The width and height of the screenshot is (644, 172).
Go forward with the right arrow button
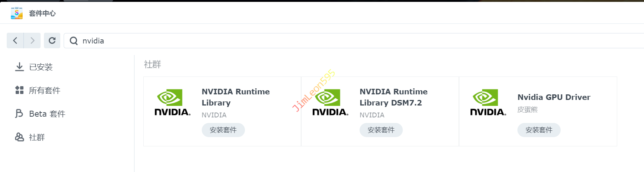click(32, 40)
